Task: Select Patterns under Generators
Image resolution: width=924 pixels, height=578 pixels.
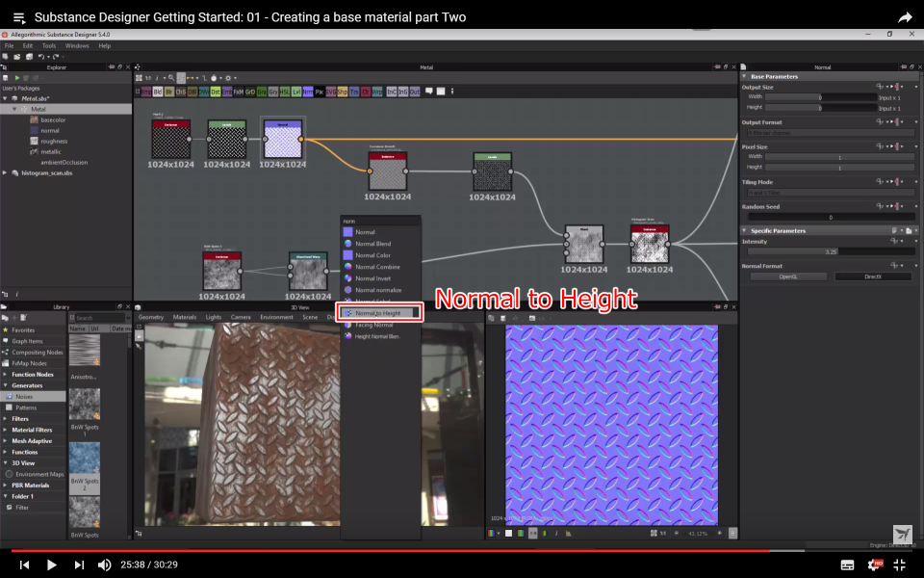Action: coord(26,407)
